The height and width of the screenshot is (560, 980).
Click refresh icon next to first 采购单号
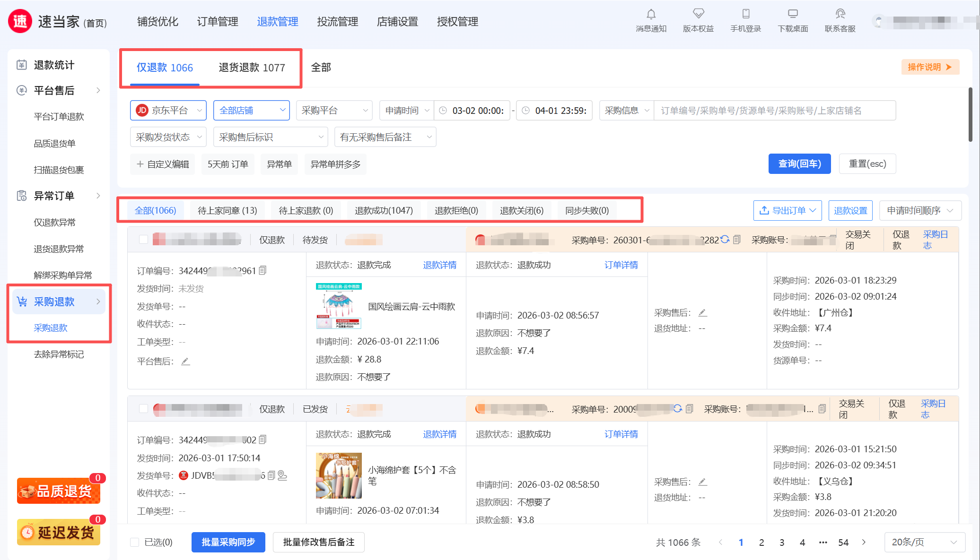pos(725,240)
